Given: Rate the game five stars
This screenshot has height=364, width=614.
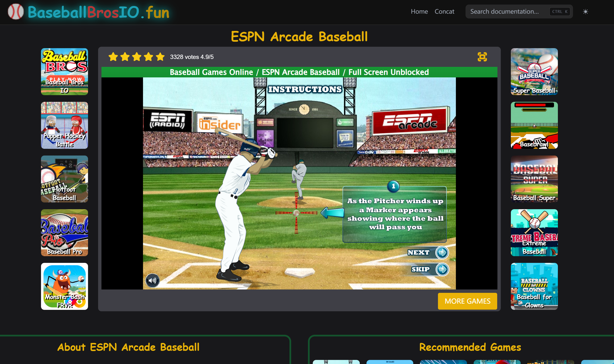Looking at the screenshot, I should click(160, 57).
